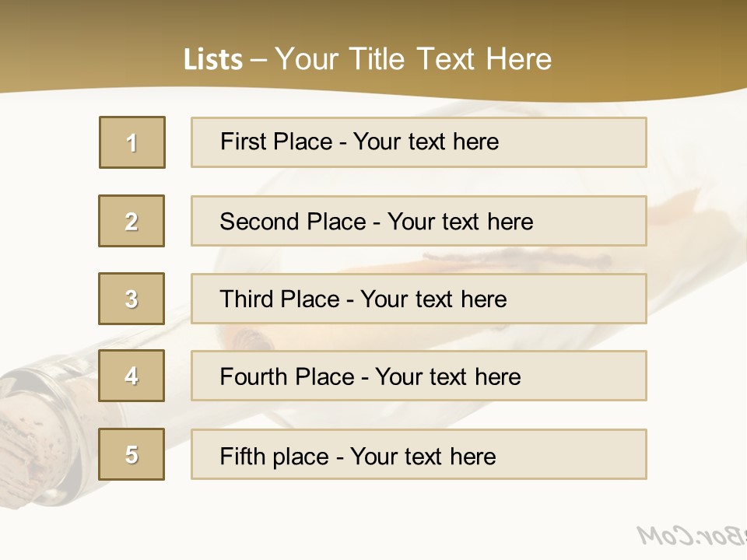Select the Fourth Place text box

419,376
